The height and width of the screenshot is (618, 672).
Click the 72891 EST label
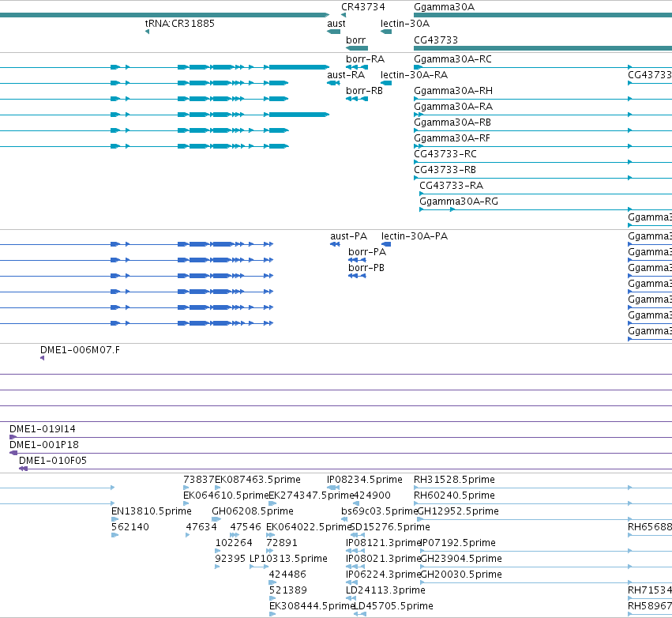(x=282, y=543)
